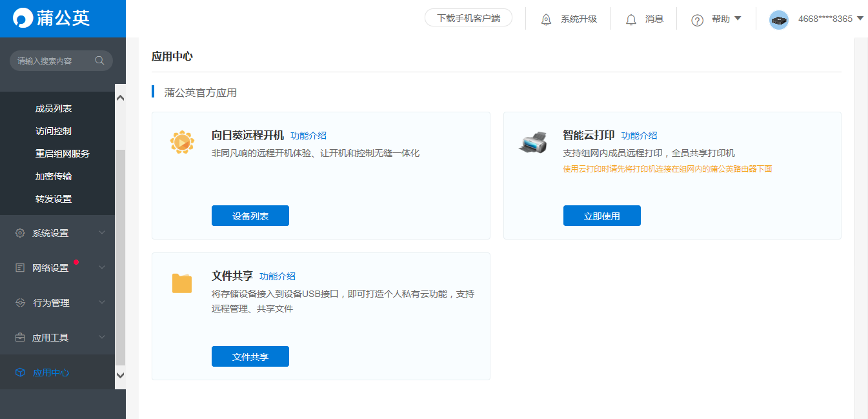Click the sidebar scrollbar thumb
Screen dimensions: 868x419
pos(120,258)
